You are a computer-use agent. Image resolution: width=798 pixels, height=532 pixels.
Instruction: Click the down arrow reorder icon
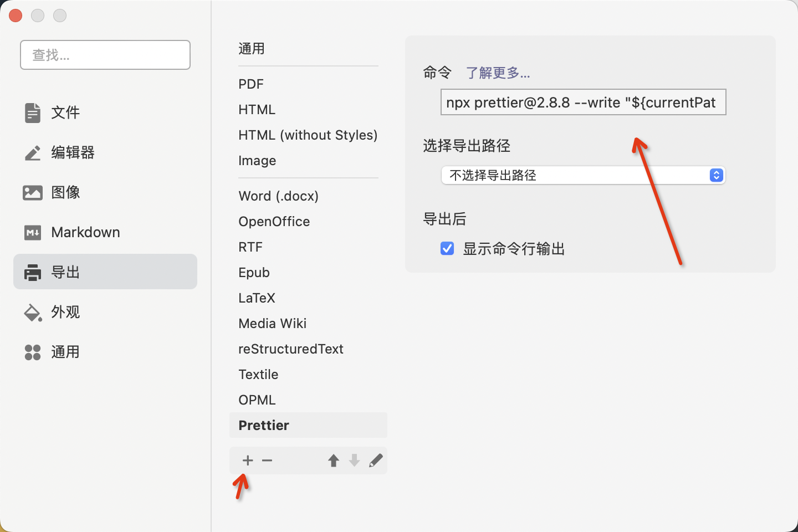[355, 461]
